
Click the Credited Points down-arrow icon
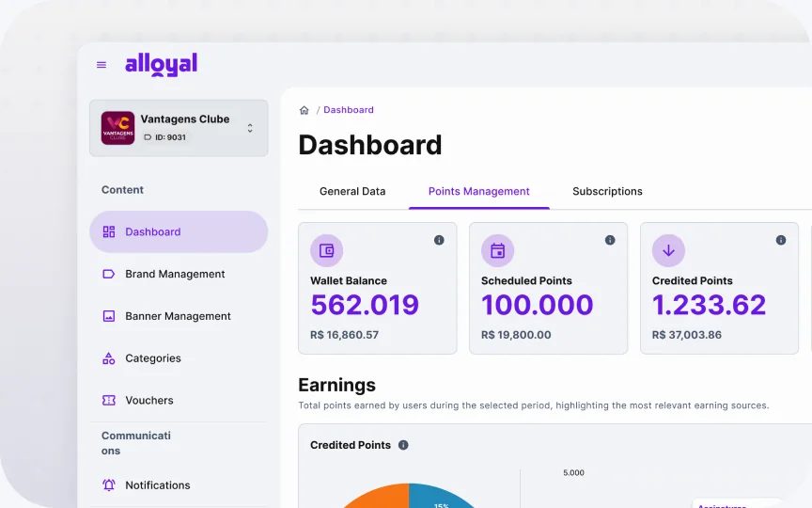[668, 250]
